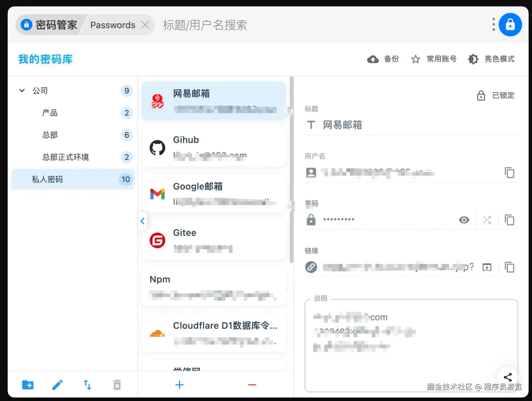Screen dimensions: 532x401
Task: Open the link in a new window
Action: pos(487,267)
